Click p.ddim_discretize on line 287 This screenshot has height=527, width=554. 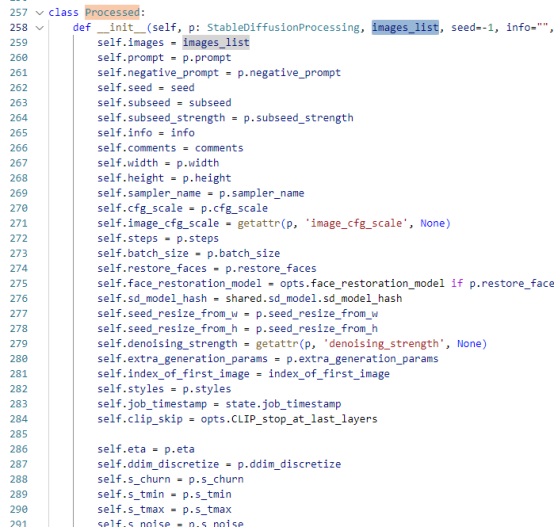tap(289, 464)
